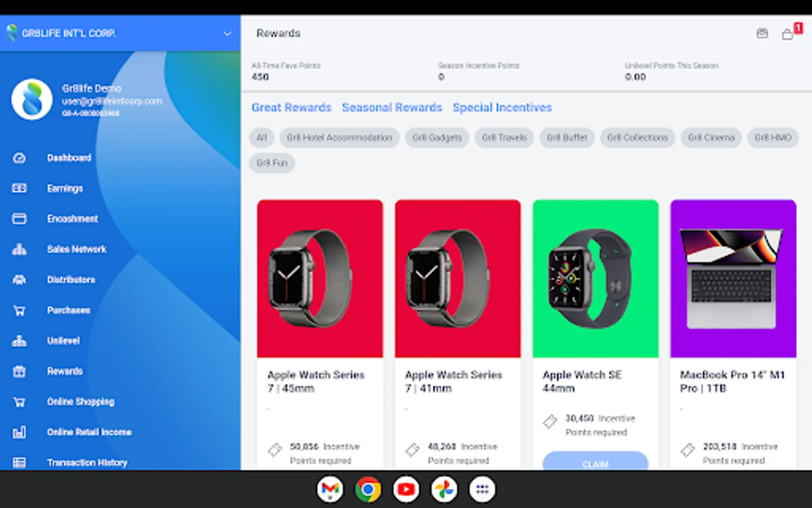Filter by Gr8 Hotel Accommodation
Image resolution: width=812 pixels, height=508 pixels.
pyautogui.click(x=339, y=138)
